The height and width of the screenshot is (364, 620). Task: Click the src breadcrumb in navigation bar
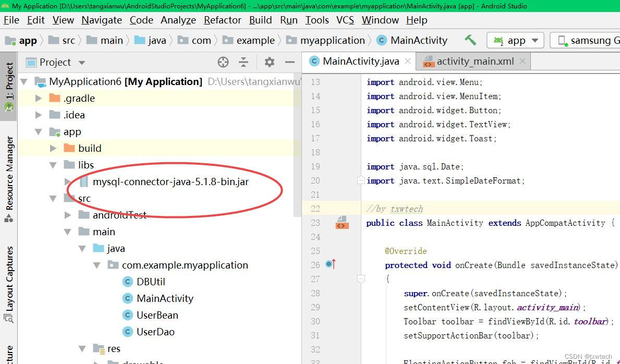(62, 40)
